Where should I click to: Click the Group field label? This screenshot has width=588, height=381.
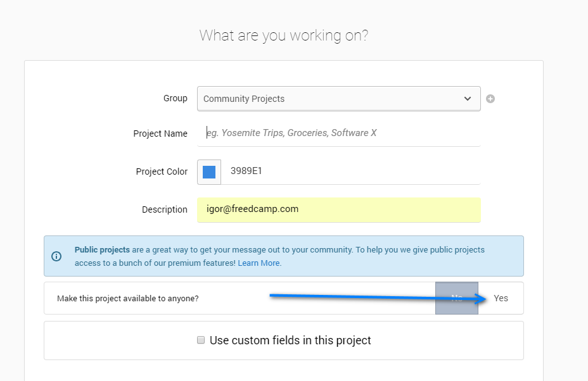pos(176,98)
